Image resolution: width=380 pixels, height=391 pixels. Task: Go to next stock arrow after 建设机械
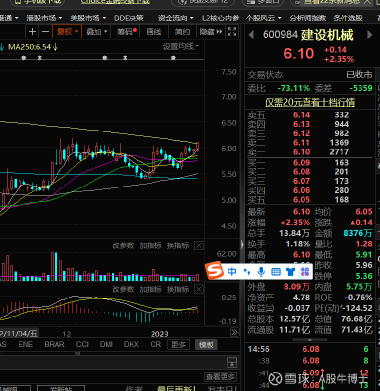coord(369,35)
